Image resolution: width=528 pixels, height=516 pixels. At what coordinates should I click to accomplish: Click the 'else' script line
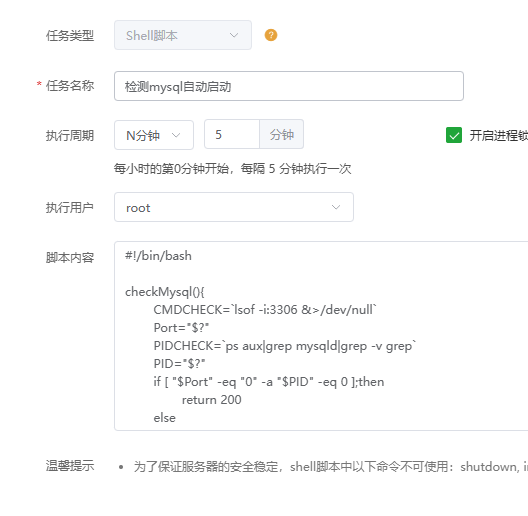click(x=164, y=418)
